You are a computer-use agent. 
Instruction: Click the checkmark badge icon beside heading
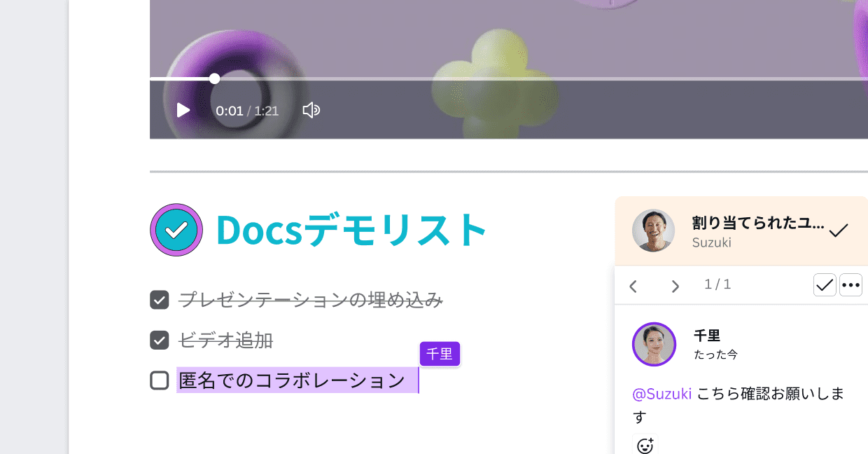pos(176,230)
